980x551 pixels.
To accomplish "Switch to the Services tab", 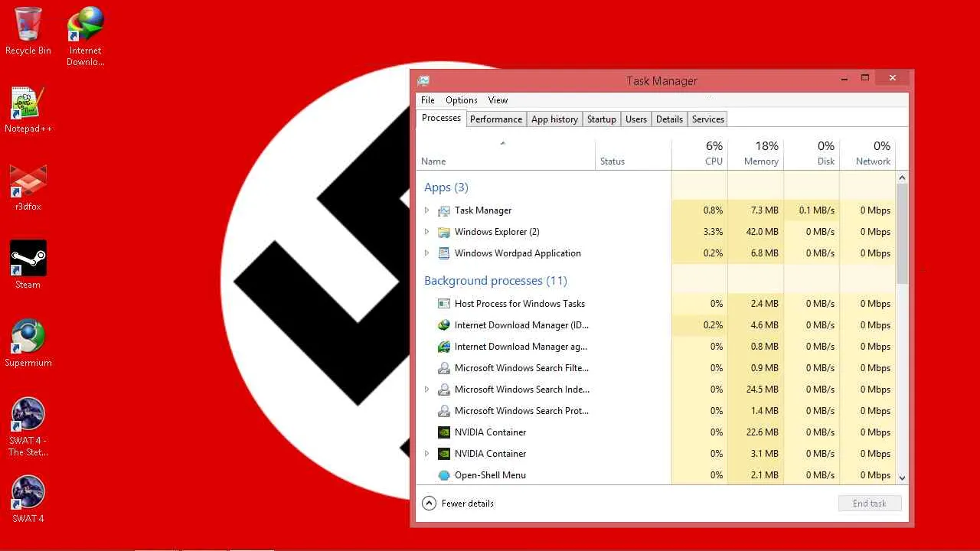I will (x=708, y=119).
